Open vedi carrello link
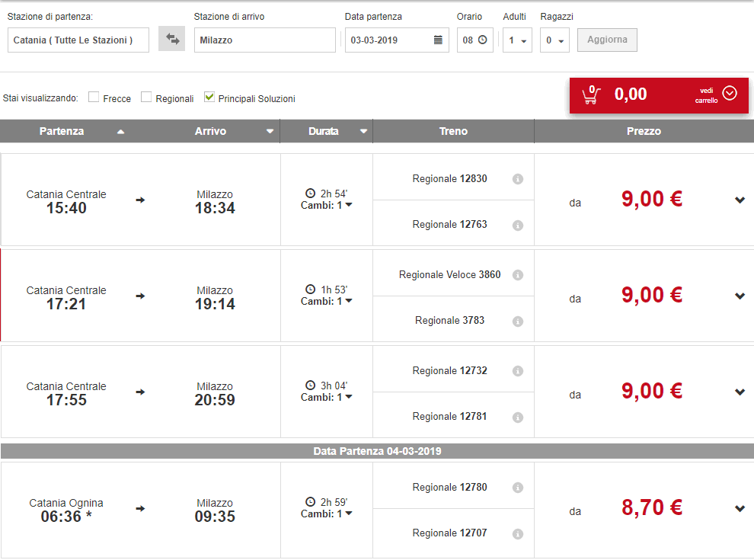The width and height of the screenshot is (754, 560). tap(706, 95)
